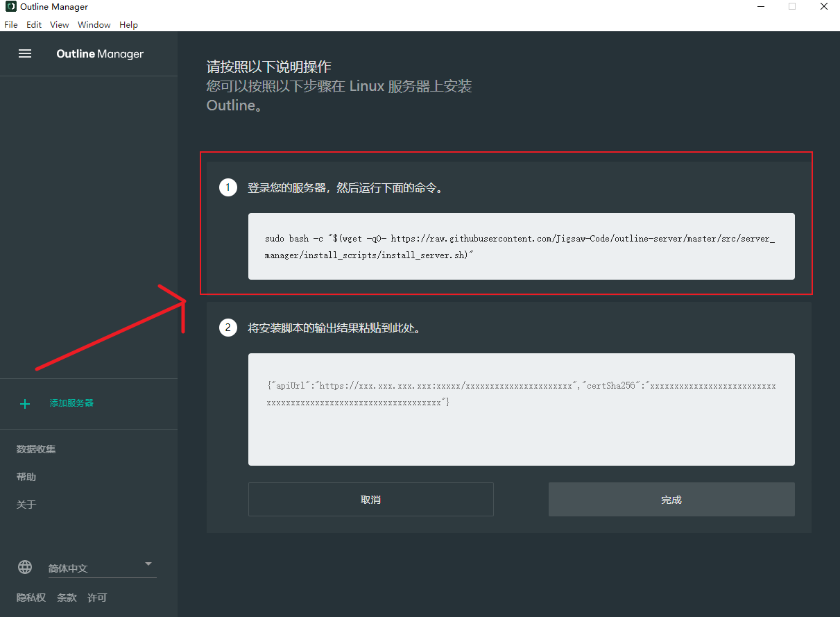
Task: Open the 隐私权 link
Action: [31, 598]
